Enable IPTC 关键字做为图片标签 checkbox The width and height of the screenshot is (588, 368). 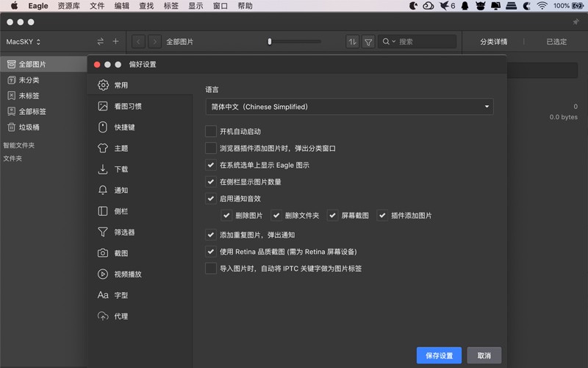click(x=211, y=269)
